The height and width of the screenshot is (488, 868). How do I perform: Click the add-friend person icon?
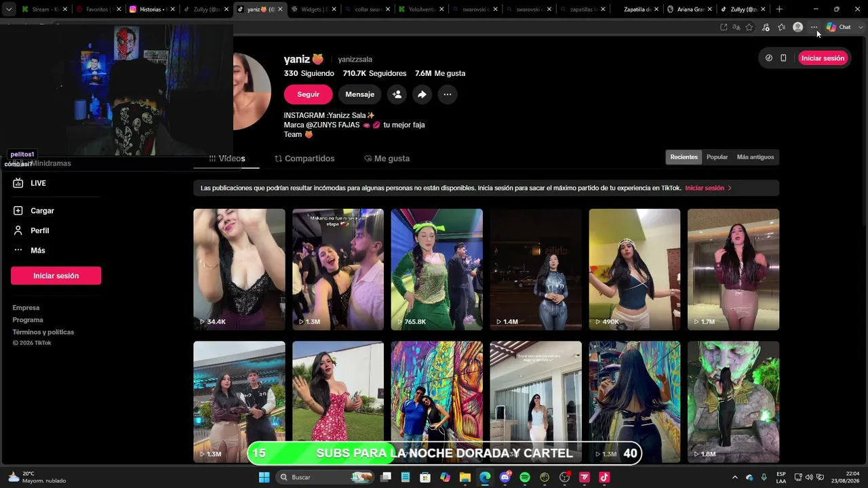coord(397,94)
